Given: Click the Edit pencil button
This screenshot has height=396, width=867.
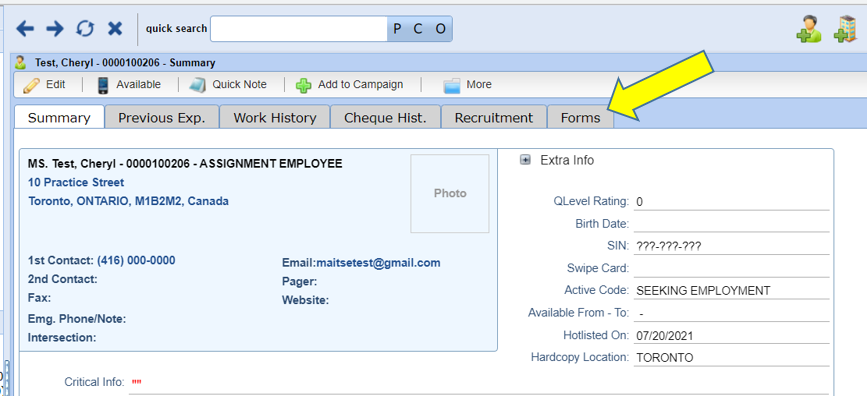Looking at the screenshot, I should point(45,85).
